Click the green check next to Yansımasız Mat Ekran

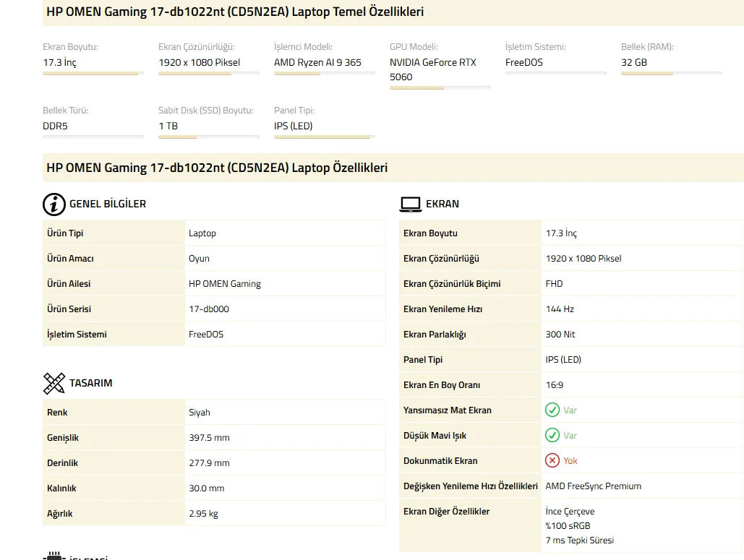pyautogui.click(x=552, y=410)
